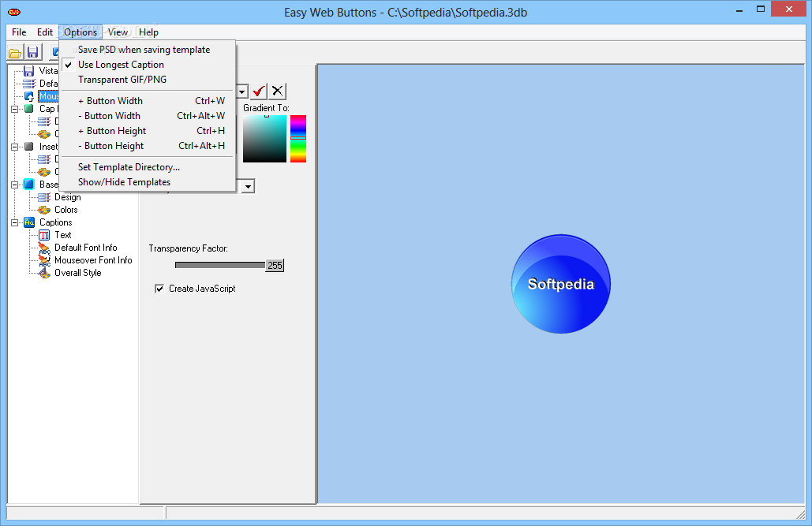The image size is (812, 526).
Task: Click the Overall Style palette icon
Action: coord(44,273)
